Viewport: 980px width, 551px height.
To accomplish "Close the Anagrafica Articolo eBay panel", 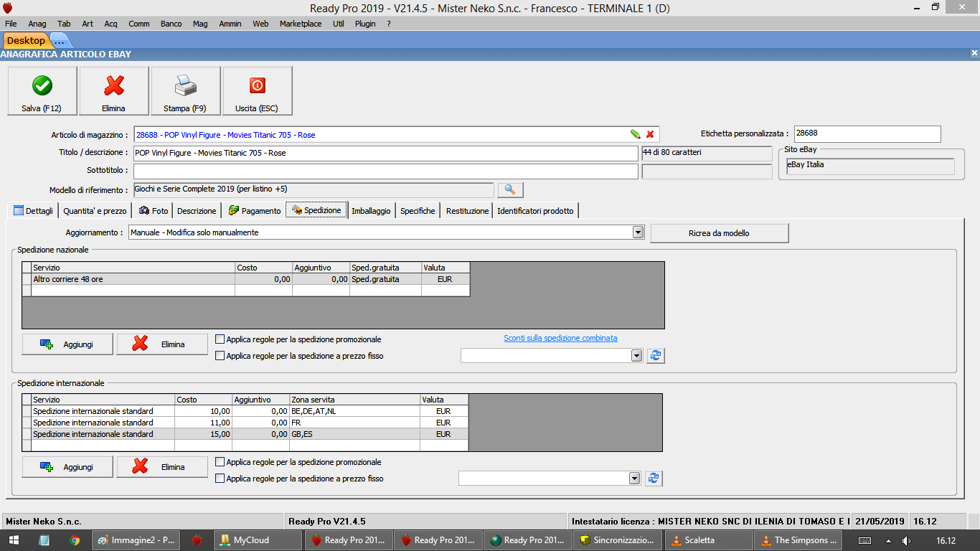I will tap(974, 54).
